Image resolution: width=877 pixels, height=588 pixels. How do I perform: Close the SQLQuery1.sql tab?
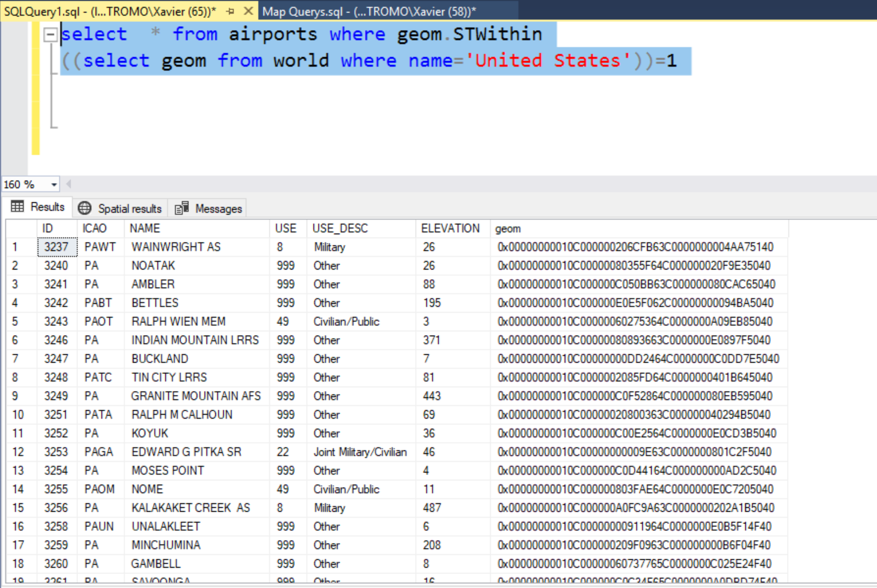pos(248,11)
